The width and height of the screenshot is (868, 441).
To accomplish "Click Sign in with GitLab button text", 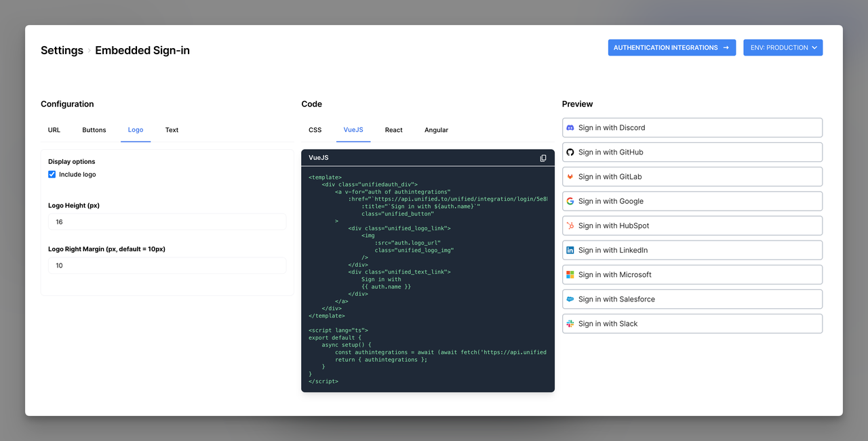I will [x=610, y=177].
